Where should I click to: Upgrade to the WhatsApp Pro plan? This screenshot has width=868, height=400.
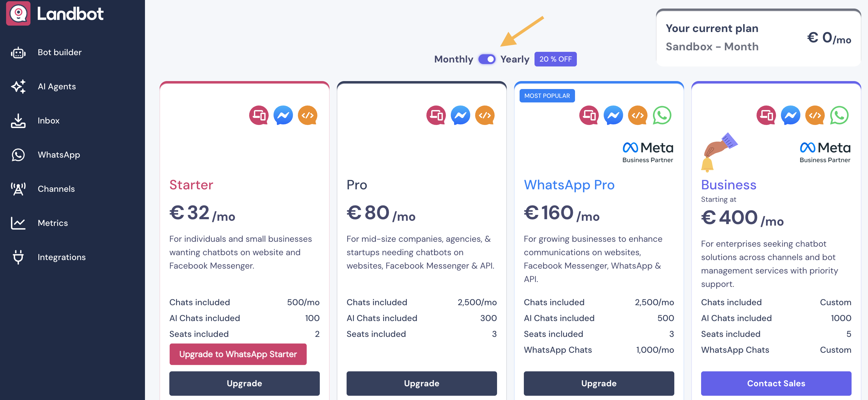pyautogui.click(x=599, y=384)
